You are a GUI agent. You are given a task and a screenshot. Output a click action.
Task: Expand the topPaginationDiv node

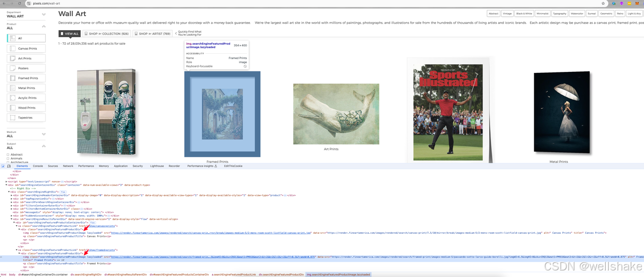[x=12, y=199]
